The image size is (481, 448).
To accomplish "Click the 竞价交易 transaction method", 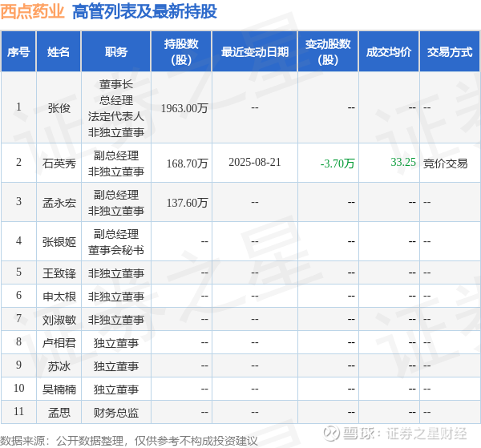I will click(x=446, y=163).
